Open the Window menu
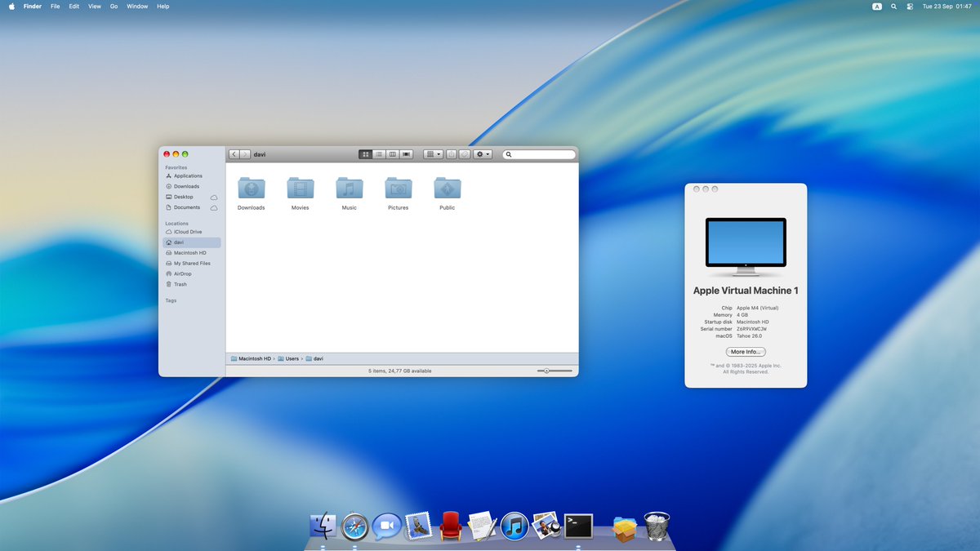This screenshot has width=980, height=551. click(x=137, y=6)
